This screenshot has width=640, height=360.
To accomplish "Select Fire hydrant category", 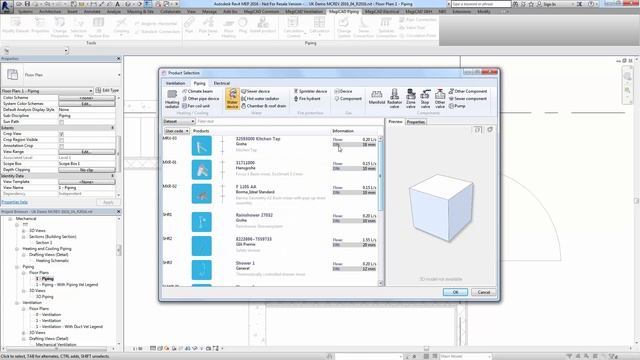I will (x=307, y=99).
